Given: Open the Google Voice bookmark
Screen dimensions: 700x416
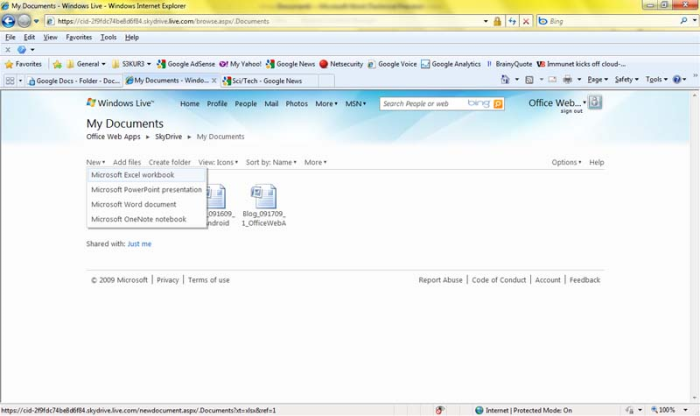Looking at the screenshot, I should click(x=392, y=64).
